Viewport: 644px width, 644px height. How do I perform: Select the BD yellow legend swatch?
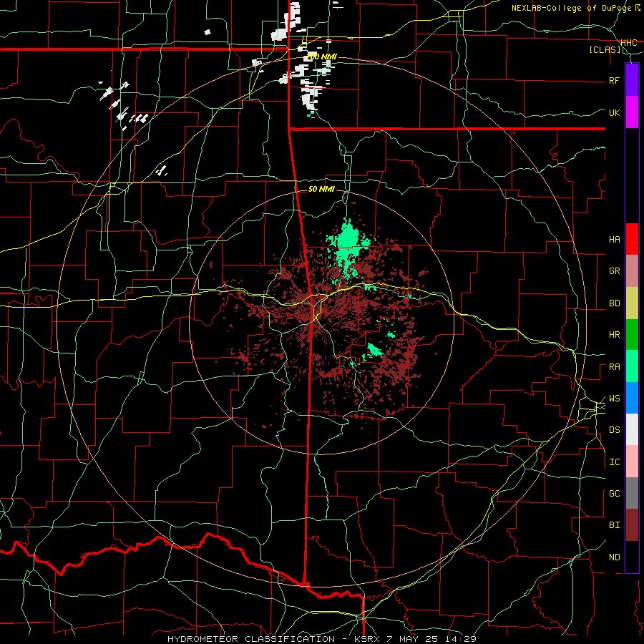click(x=632, y=303)
